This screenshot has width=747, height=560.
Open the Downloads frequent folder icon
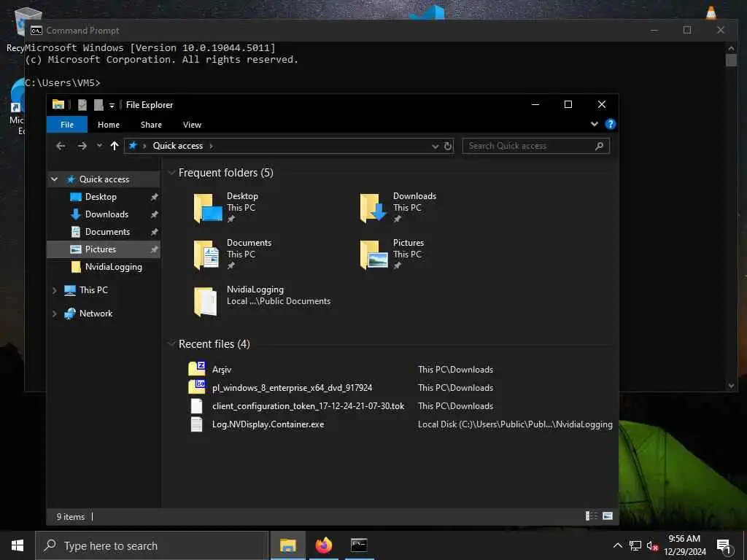[374, 208]
